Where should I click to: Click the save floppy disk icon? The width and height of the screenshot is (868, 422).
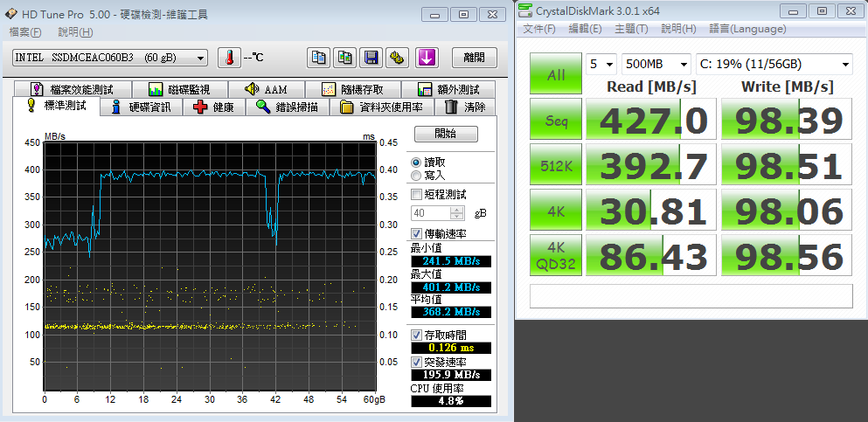click(x=372, y=58)
